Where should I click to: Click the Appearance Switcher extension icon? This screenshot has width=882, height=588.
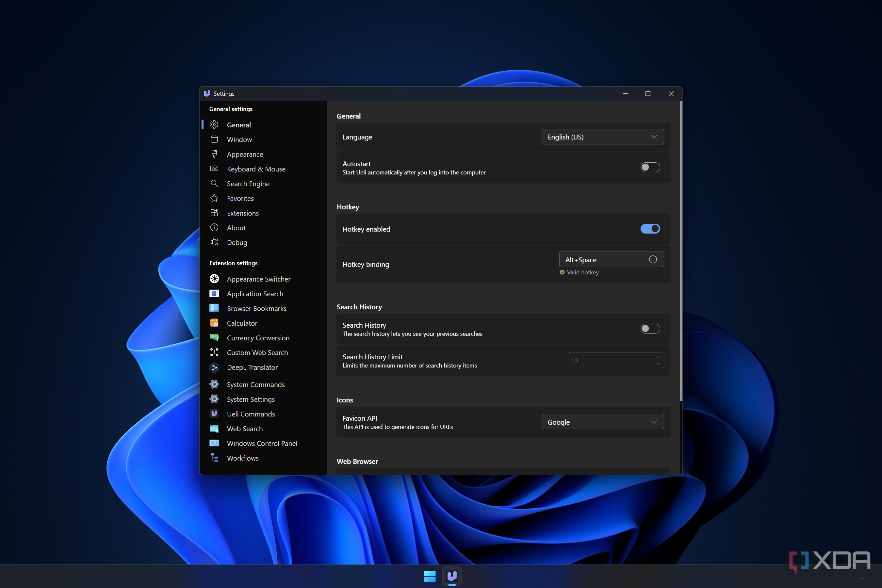click(214, 279)
